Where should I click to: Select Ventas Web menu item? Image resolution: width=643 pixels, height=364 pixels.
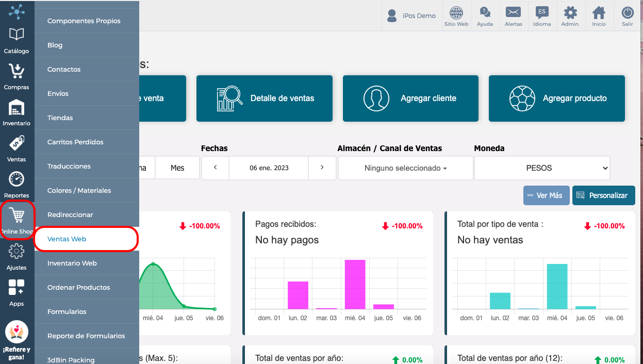pyautogui.click(x=87, y=239)
